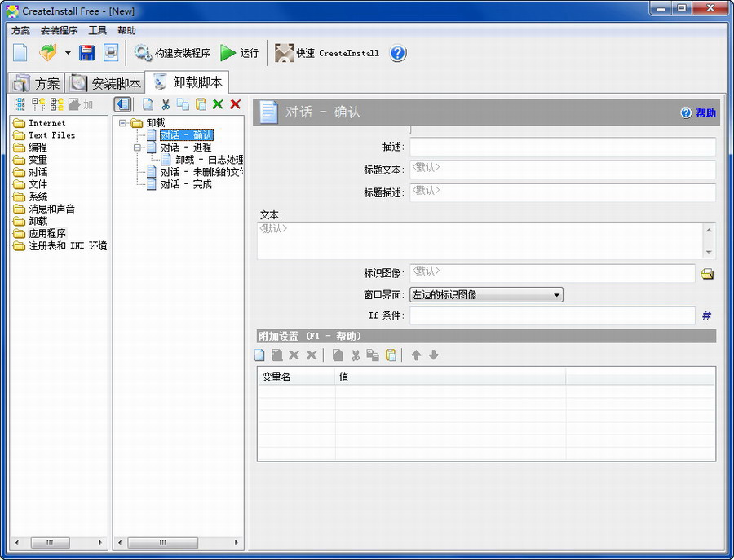Image resolution: width=734 pixels, height=560 pixels.
Task: Open the 工具 menu
Action: (97, 30)
